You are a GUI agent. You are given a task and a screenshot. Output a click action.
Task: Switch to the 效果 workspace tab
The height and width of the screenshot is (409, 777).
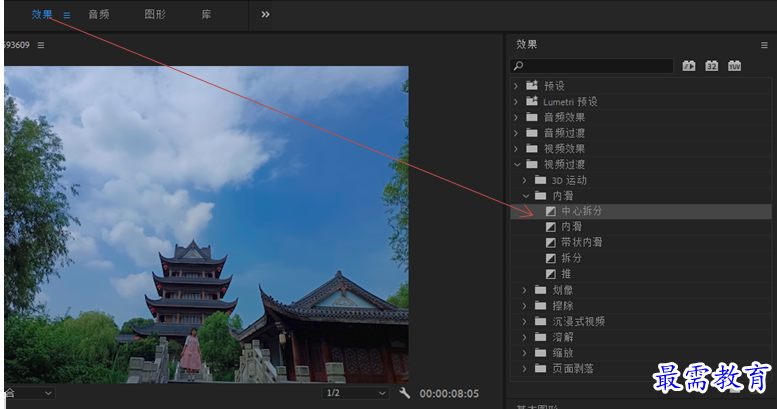(x=42, y=14)
